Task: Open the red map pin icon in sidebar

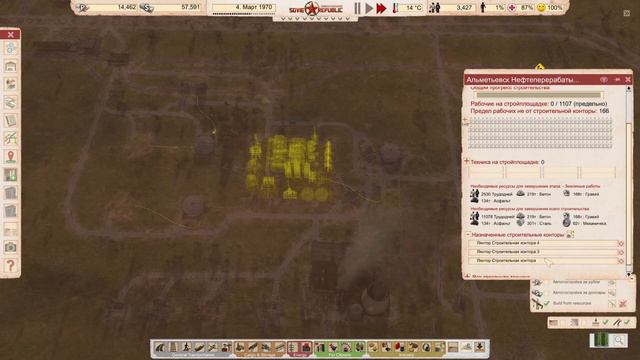Action: [11, 156]
